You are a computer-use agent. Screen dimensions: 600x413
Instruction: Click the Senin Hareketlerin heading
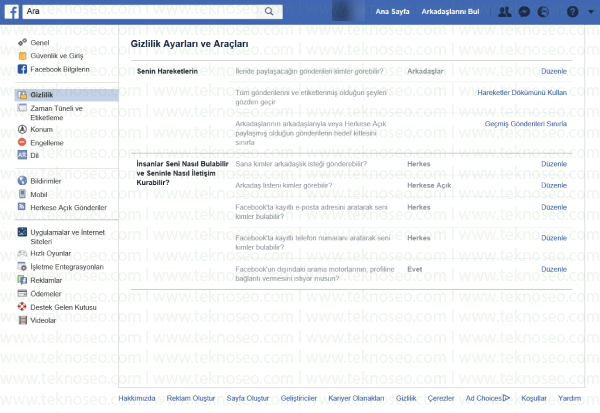(167, 71)
